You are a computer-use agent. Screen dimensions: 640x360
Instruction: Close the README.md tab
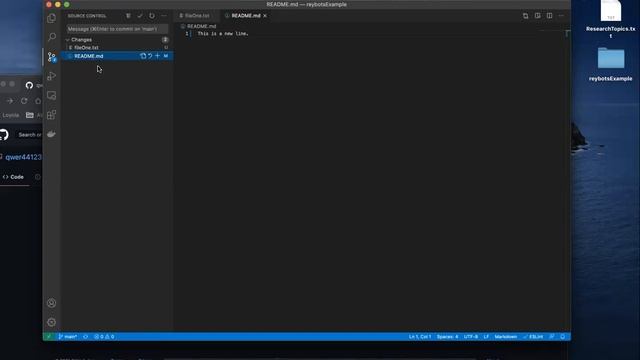pos(265,16)
